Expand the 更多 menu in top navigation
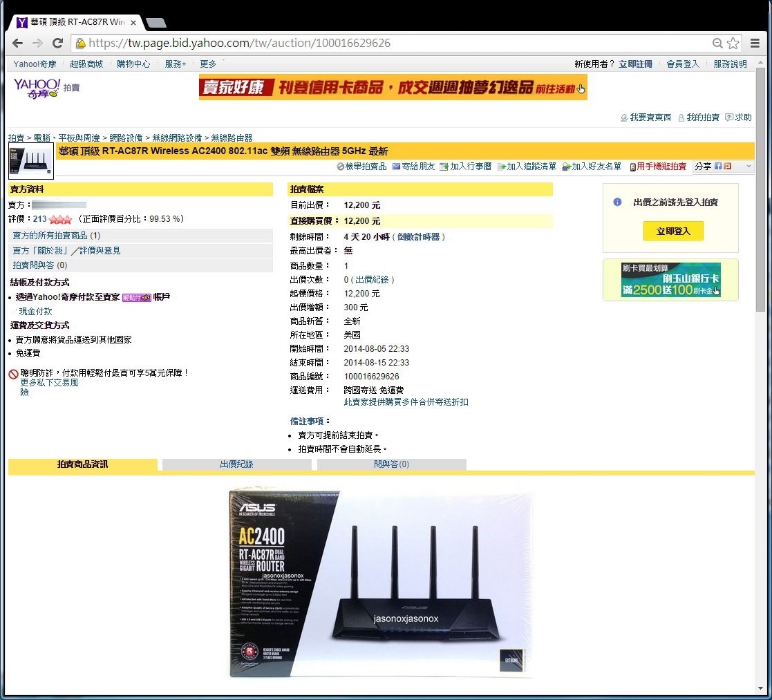This screenshot has width=772, height=700. point(208,64)
